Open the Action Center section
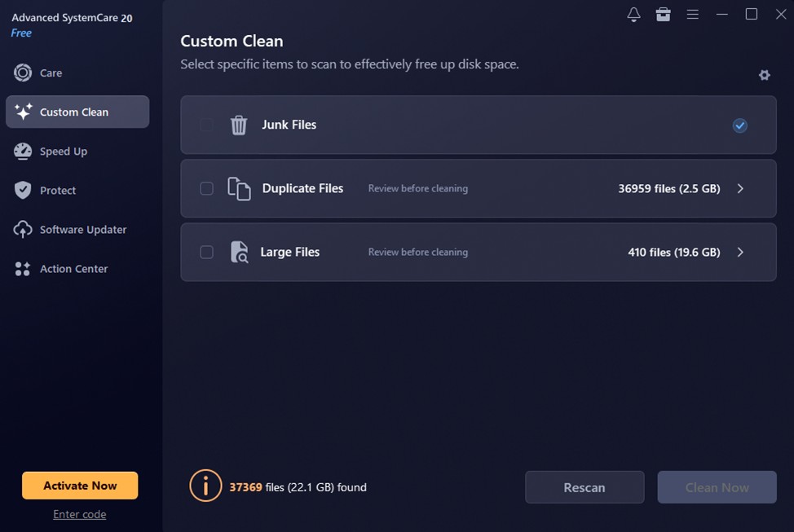The width and height of the screenshot is (794, 532). (77, 269)
